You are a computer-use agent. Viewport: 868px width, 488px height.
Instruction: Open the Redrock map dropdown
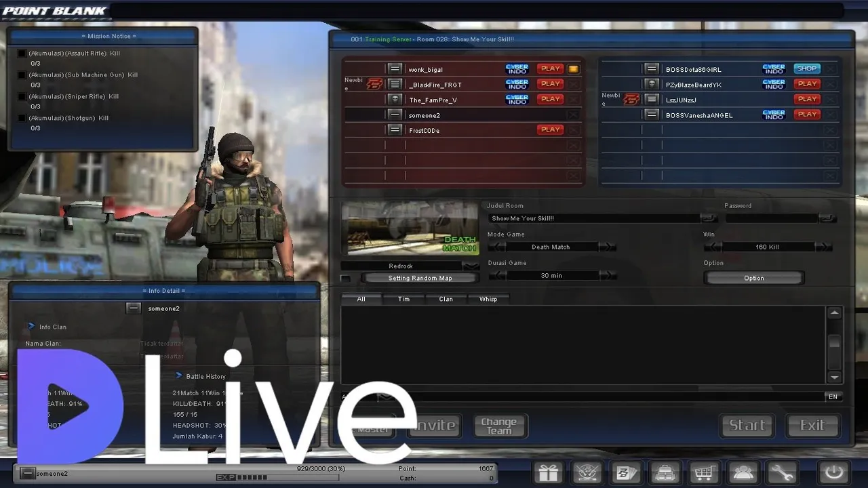tap(471, 266)
